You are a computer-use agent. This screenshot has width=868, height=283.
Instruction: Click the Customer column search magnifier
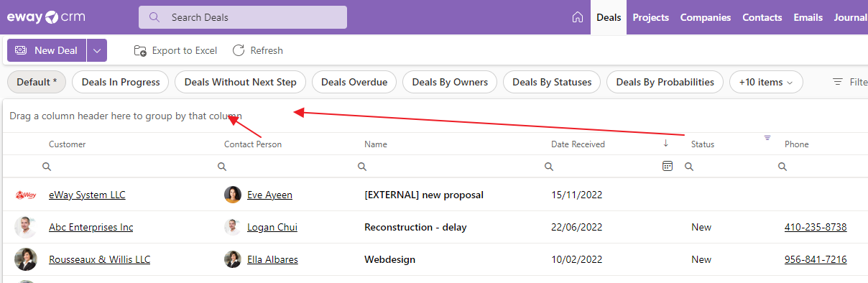47,167
